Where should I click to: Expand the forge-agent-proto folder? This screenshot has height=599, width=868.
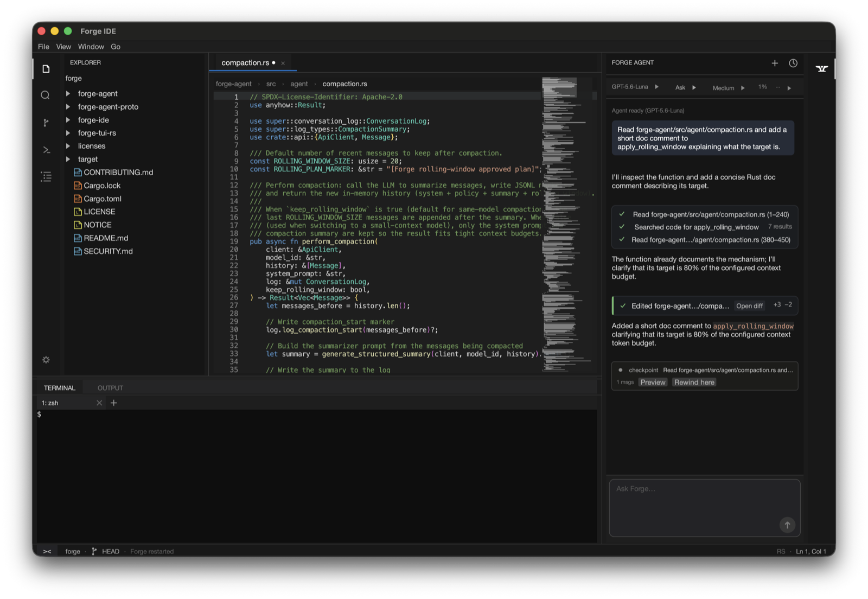68,106
